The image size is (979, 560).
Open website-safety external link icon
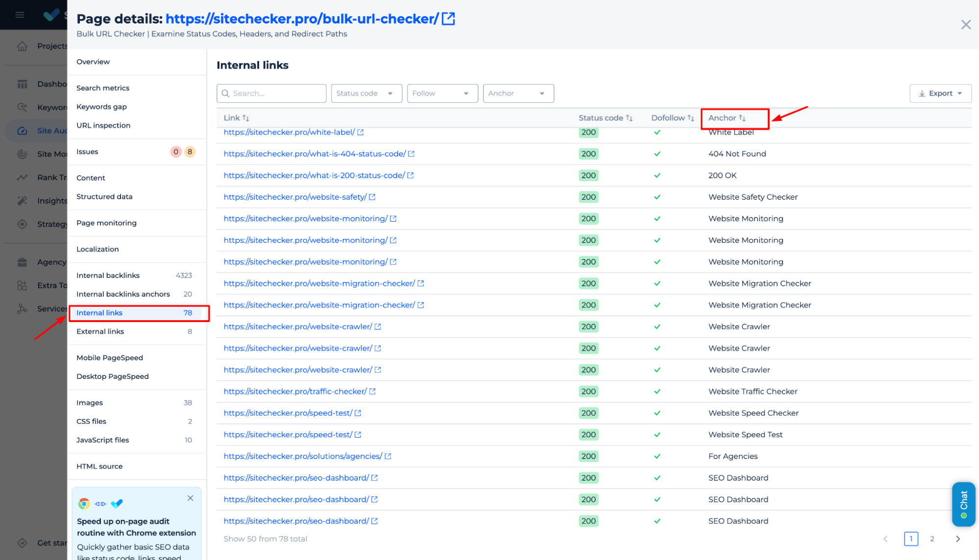(372, 197)
